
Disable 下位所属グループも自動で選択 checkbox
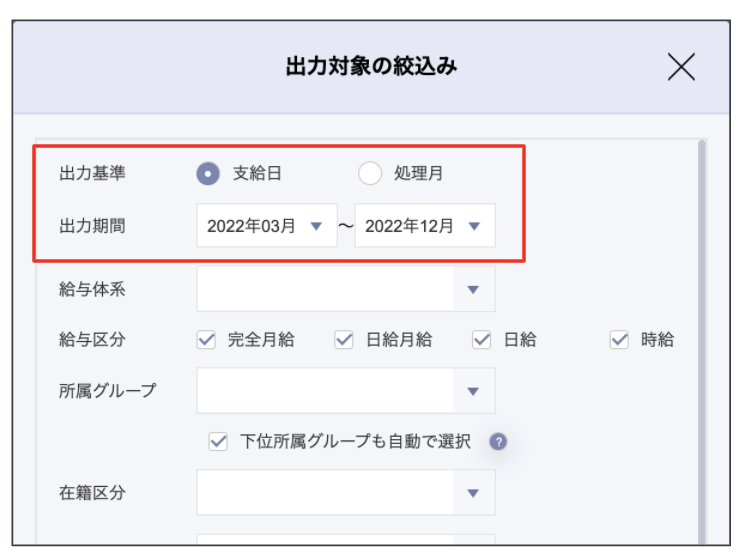(x=218, y=441)
